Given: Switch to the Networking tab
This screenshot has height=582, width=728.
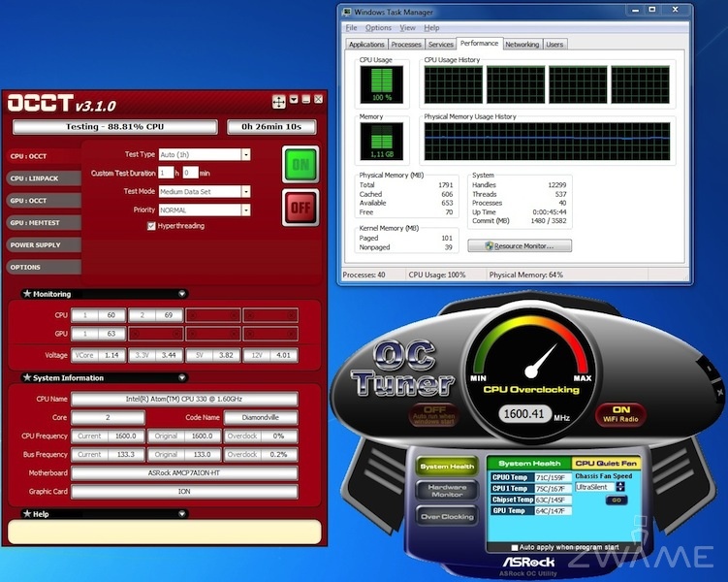Looking at the screenshot, I should (x=522, y=44).
